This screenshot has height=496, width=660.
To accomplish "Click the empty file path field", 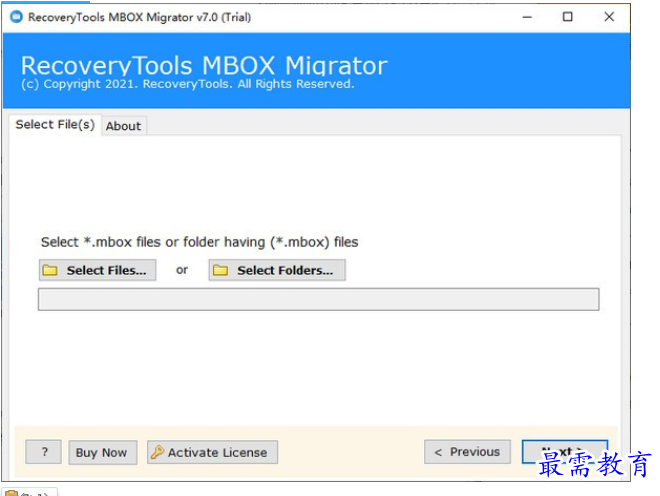I will [319, 299].
